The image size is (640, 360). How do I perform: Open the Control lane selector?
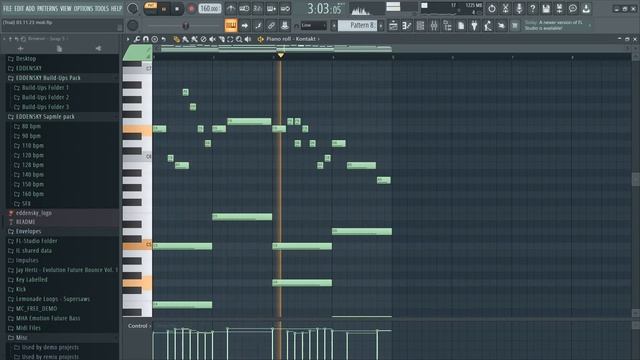point(139,326)
